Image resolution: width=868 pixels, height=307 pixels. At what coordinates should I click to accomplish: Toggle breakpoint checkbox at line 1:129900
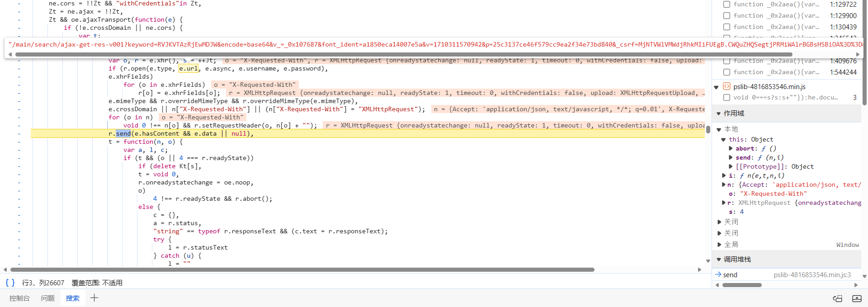coord(726,15)
